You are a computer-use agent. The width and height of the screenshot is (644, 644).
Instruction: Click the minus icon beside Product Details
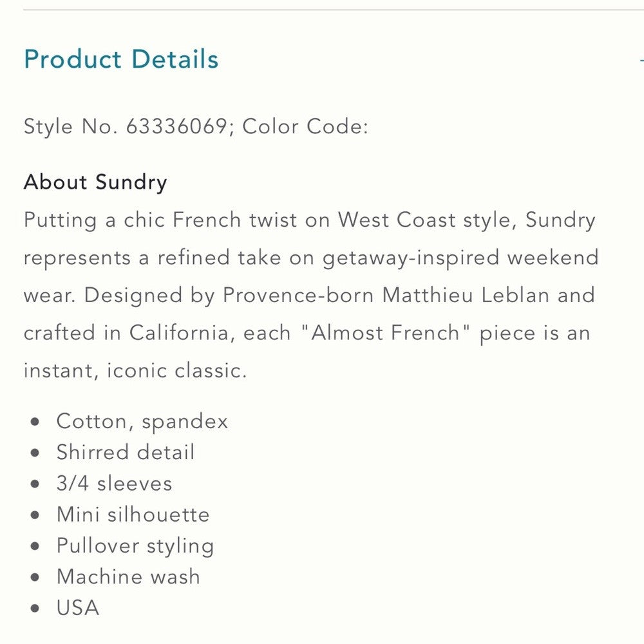(x=641, y=60)
